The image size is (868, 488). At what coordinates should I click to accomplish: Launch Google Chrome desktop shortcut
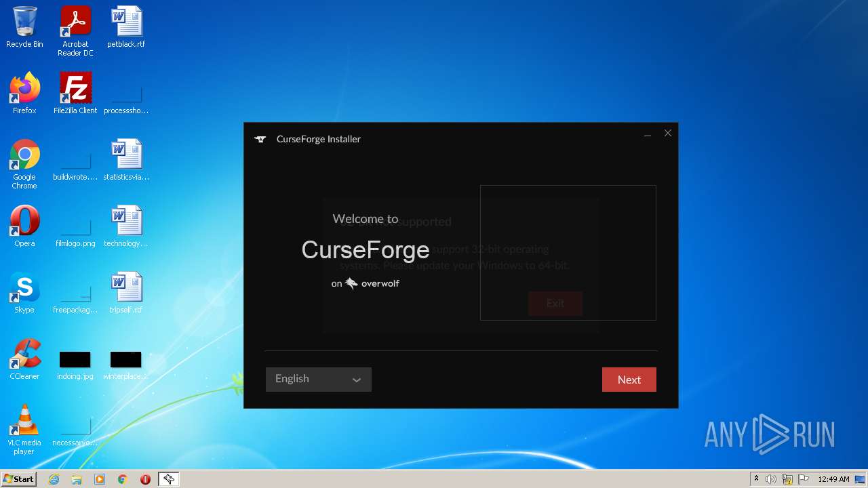click(x=24, y=164)
